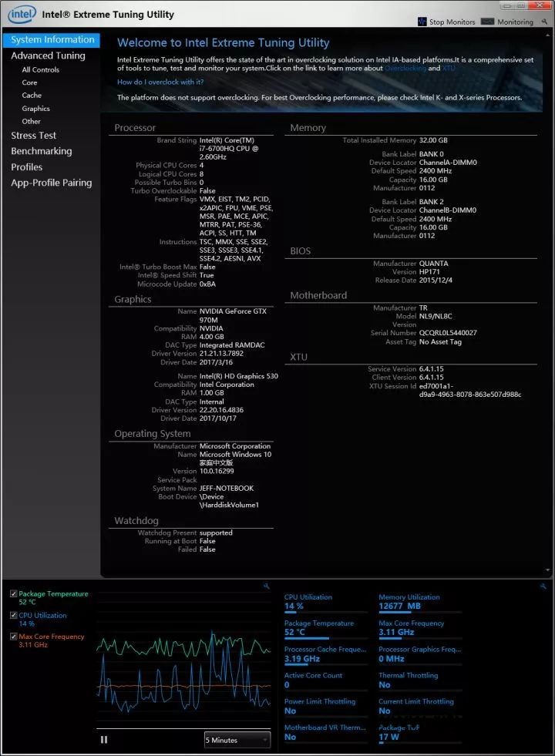Click the monitor tiles magnifier icon

[543, 586]
